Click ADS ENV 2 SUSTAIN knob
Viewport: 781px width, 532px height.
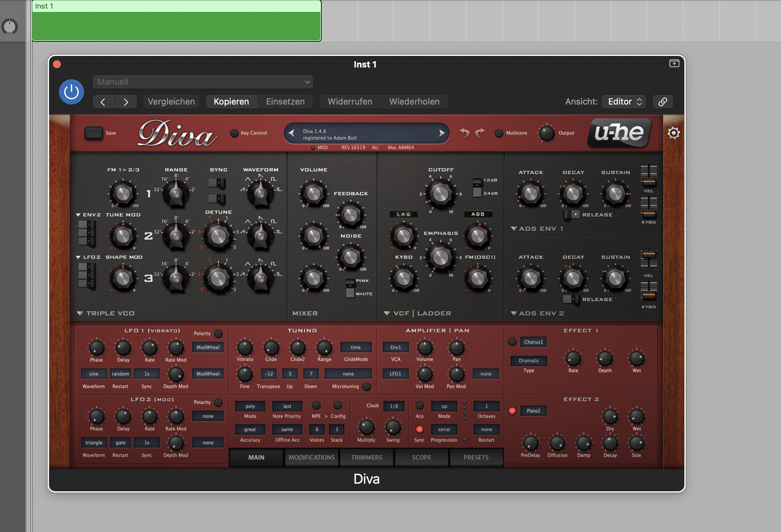click(616, 278)
